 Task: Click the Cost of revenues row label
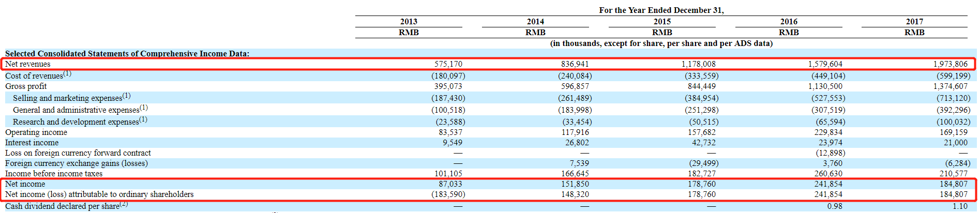34,76
